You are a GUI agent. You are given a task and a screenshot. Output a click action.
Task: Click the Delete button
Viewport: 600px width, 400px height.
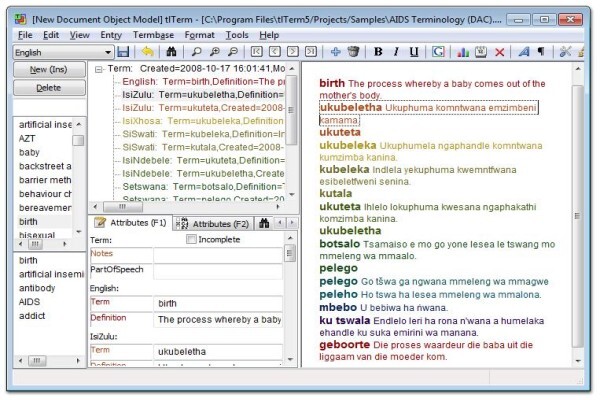tap(49, 88)
